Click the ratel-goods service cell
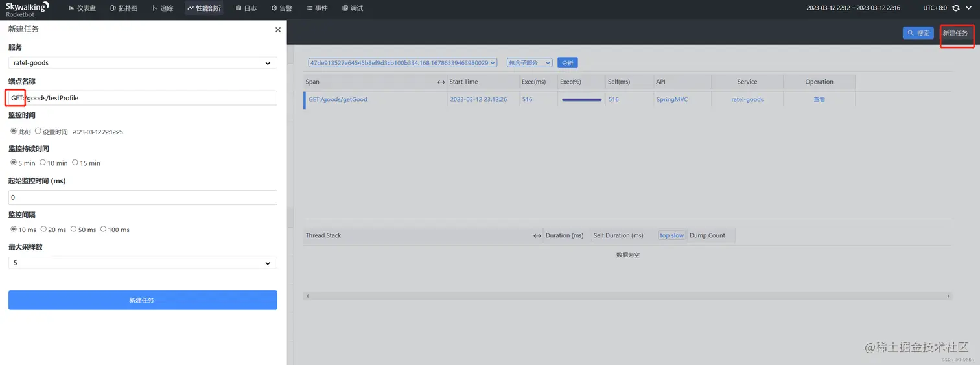The width and height of the screenshot is (980, 365). (747, 100)
